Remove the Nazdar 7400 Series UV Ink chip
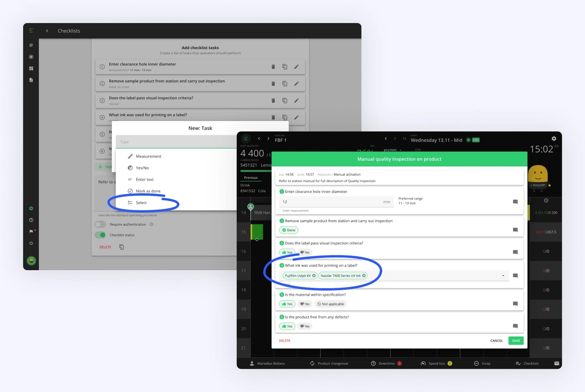This screenshot has height=392, width=585. pyautogui.click(x=364, y=276)
